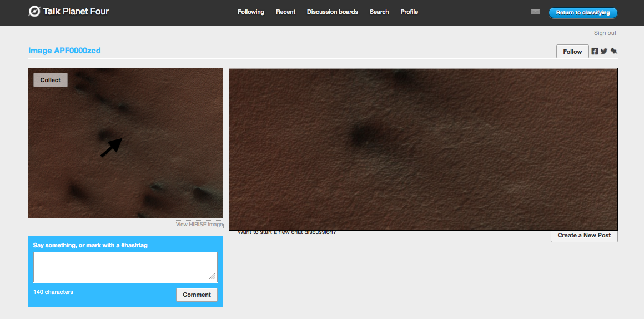The image size is (644, 319).
Task: Click Create a New Post
Action: (x=584, y=235)
